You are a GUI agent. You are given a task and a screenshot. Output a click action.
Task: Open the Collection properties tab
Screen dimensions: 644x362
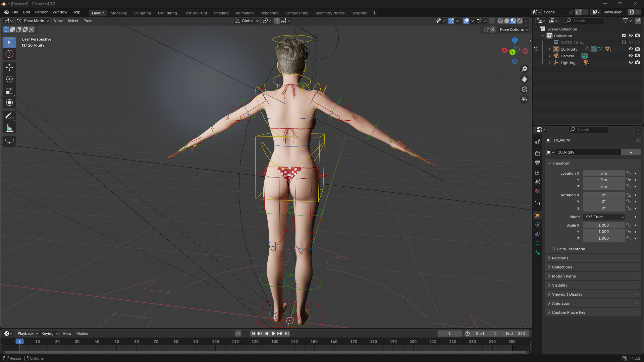pyautogui.click(x=538, y=203)
